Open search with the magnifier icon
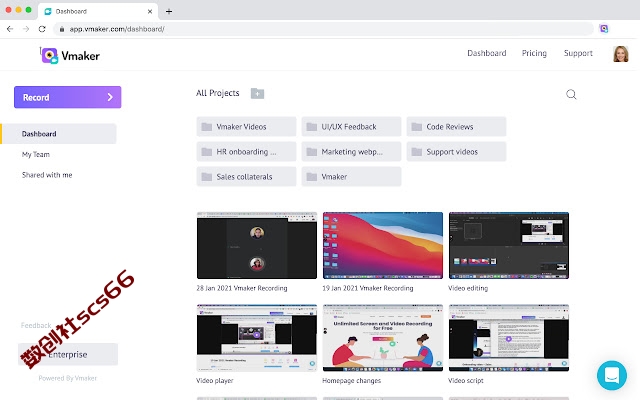640x400 pixels. [571, 94]
